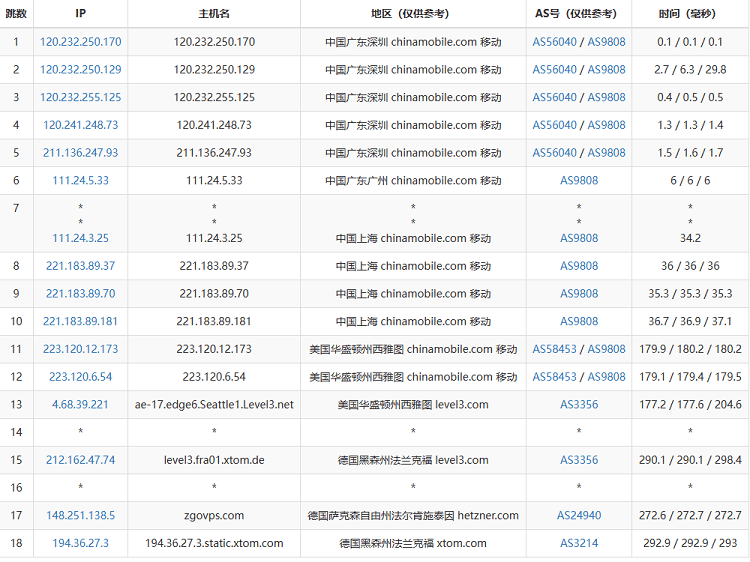
Task: Select region text 德国黑森州法兰克福 level3.com
Action: 413,460
